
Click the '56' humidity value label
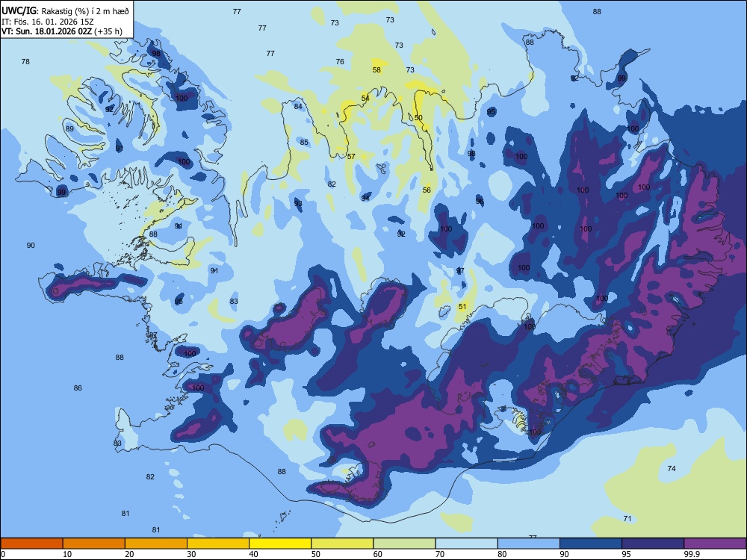(427, 190)
